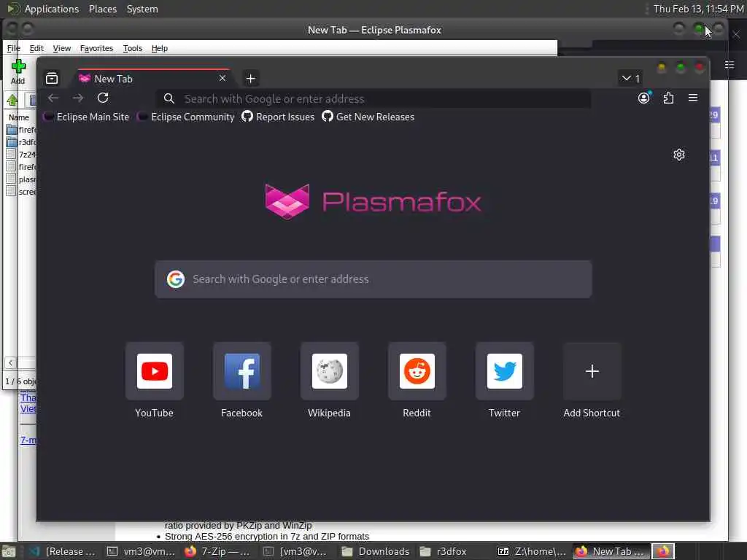This screenshot has height=560, width=747.
Task: Open Help menu in 7-Zip window
Action: (160, 48)
